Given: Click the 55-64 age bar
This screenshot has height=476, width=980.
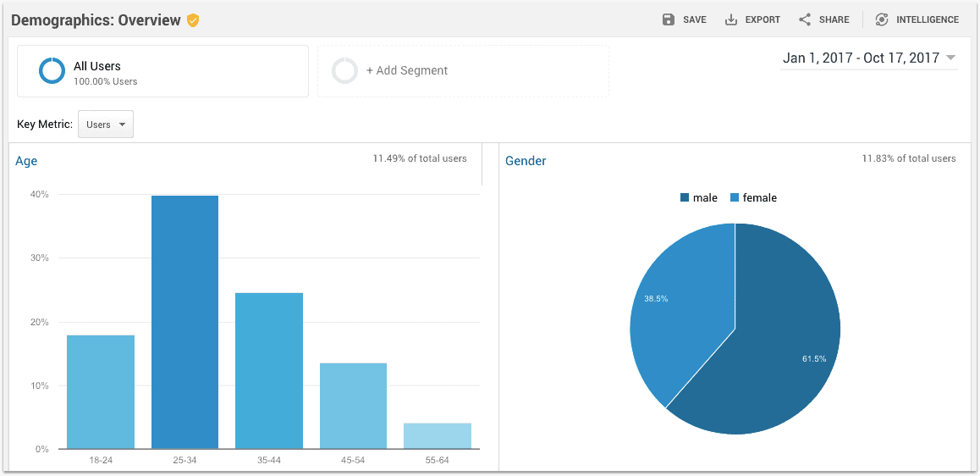Looking at the screenshot, I should tap(438, 436).
